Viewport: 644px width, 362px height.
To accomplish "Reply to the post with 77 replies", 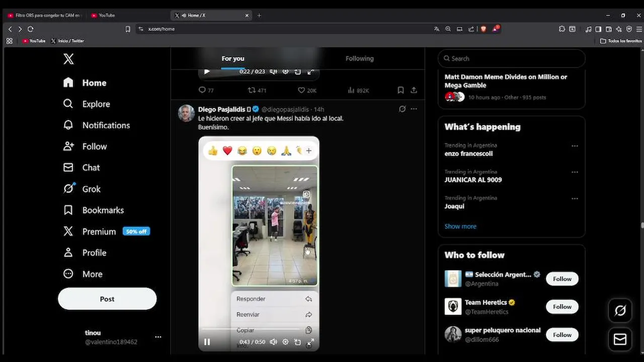I will (x=206, y=90).
